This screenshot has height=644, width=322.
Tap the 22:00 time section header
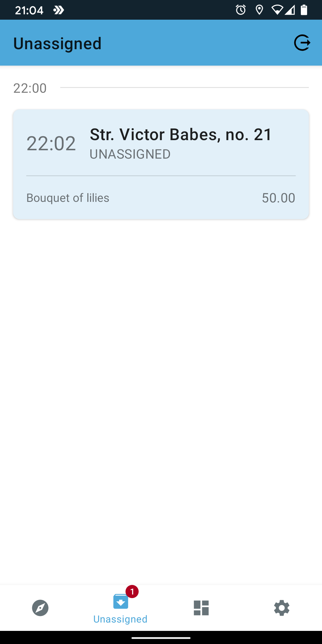pos(30,88)
